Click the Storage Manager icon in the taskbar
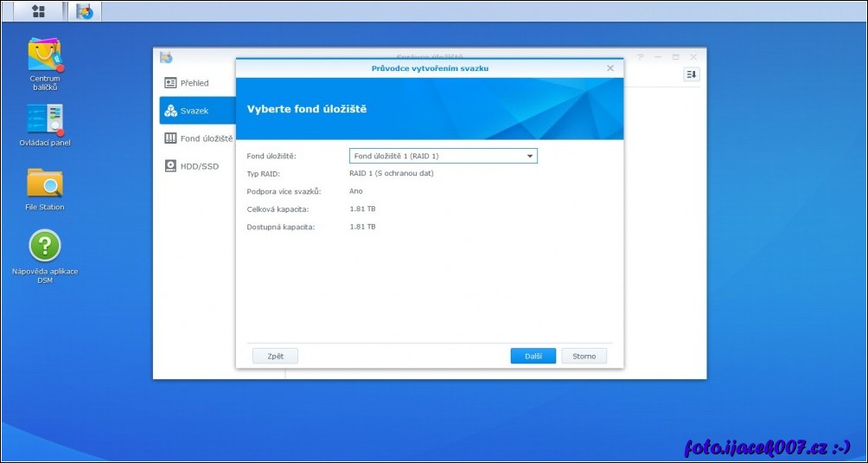The height and width of the screenshot is (463, 868). [x=84, y=11]
